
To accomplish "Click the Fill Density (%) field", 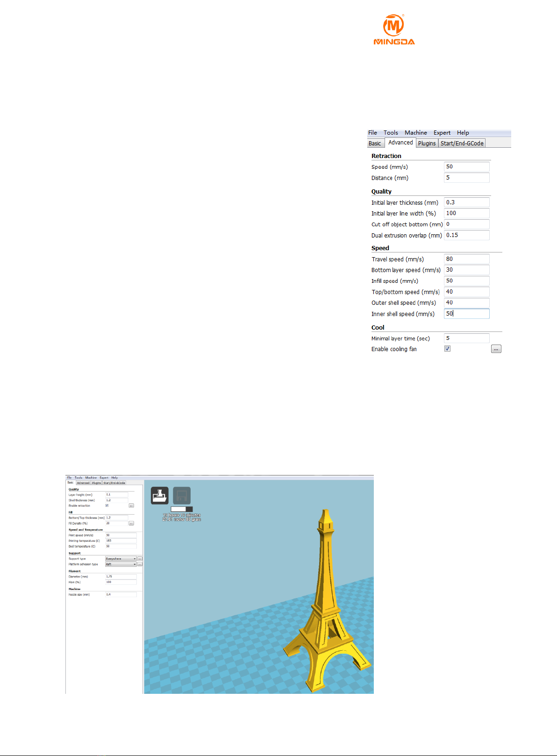I will (116, 523).
